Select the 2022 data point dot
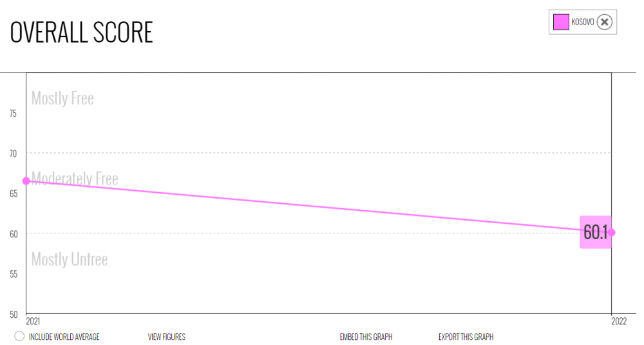This screenshot has height=345, width=644. (x=612, y=232)
